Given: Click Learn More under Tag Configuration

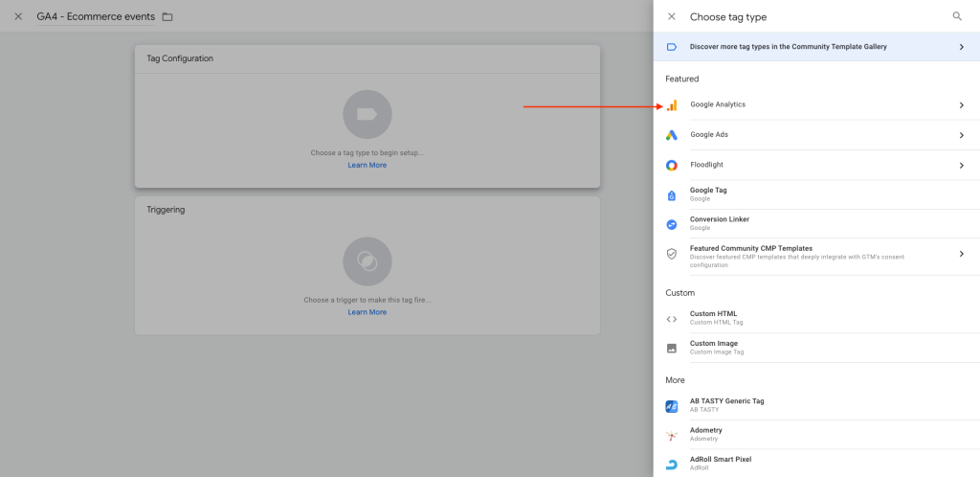Looking at the screenshot, I should coord(367,165).
